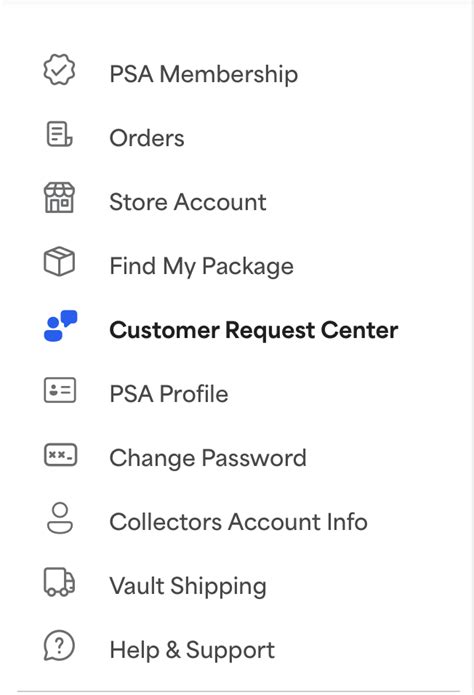474x695 pixels.
Task: Open the PSA Membership menu item
Action: (x=204, y=74)
